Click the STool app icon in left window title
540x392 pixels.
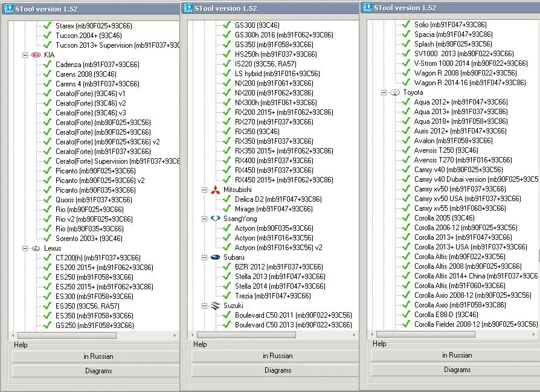pos(8,8)
